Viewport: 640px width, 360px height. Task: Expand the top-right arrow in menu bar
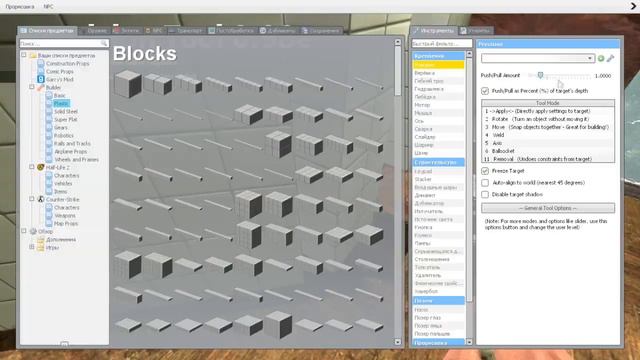point(633,6)
